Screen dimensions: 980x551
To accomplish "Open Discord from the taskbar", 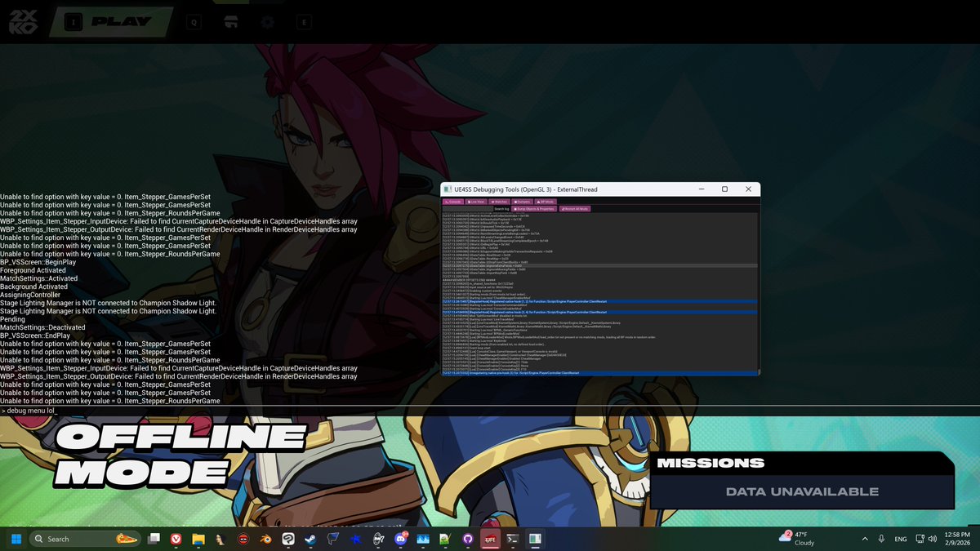I will [x=399, y=539].
